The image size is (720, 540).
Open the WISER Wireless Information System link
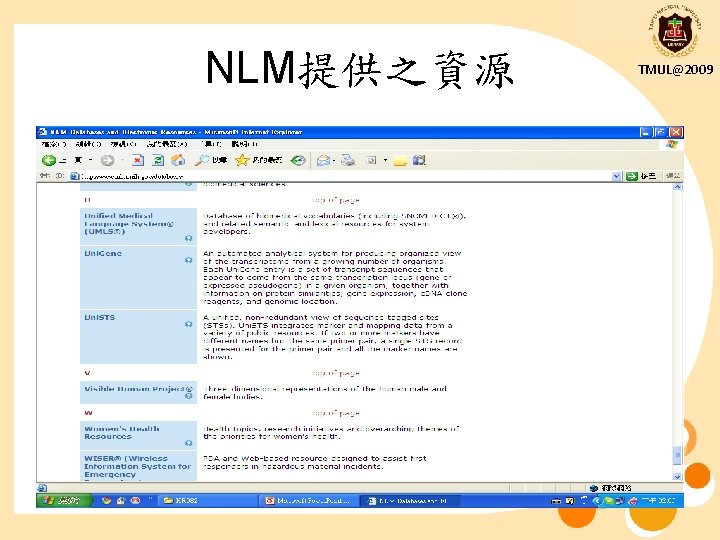click(x=137, y=467)
